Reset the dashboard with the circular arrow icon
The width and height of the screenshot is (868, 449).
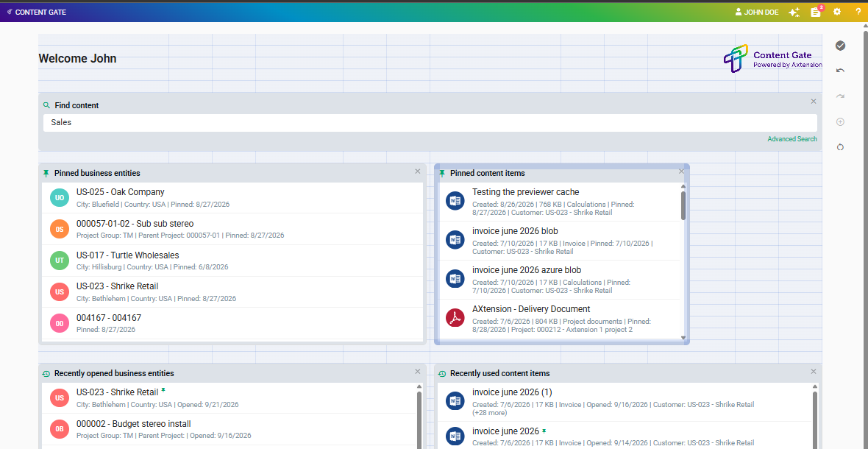pos(840,146)
